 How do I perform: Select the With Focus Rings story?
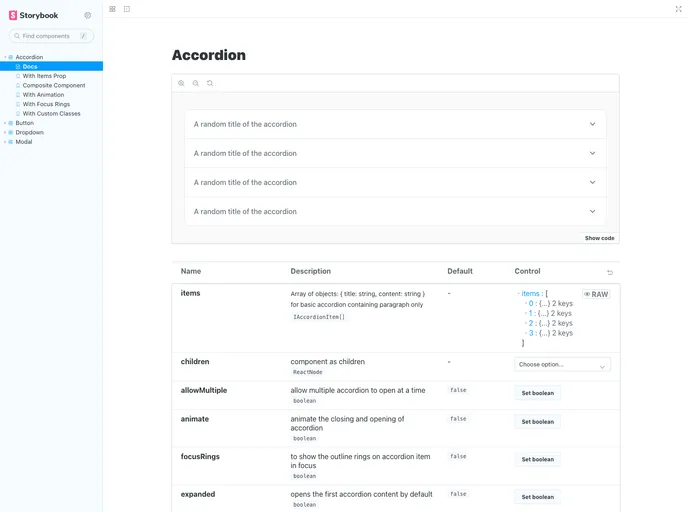tap(46, 104)
